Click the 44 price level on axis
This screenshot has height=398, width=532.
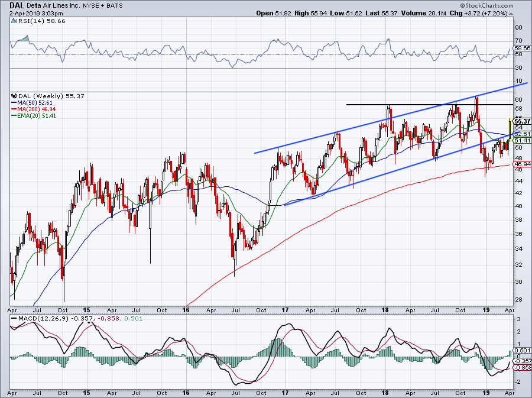tap(519, 181)
